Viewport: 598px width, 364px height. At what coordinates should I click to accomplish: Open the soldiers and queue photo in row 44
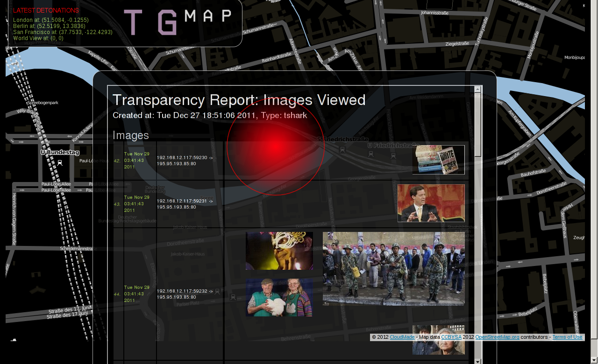(x=394, y=269)
